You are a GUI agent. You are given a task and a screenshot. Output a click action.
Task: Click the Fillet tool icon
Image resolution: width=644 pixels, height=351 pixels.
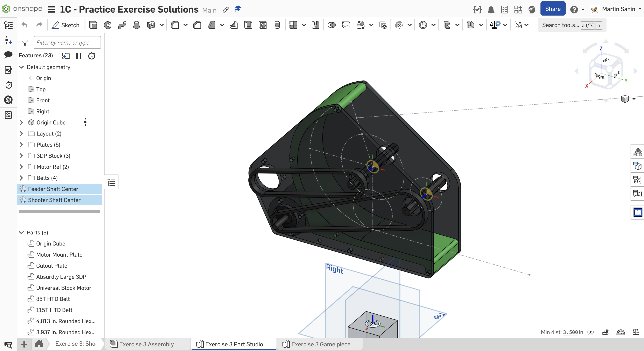[x=175, y=25]
